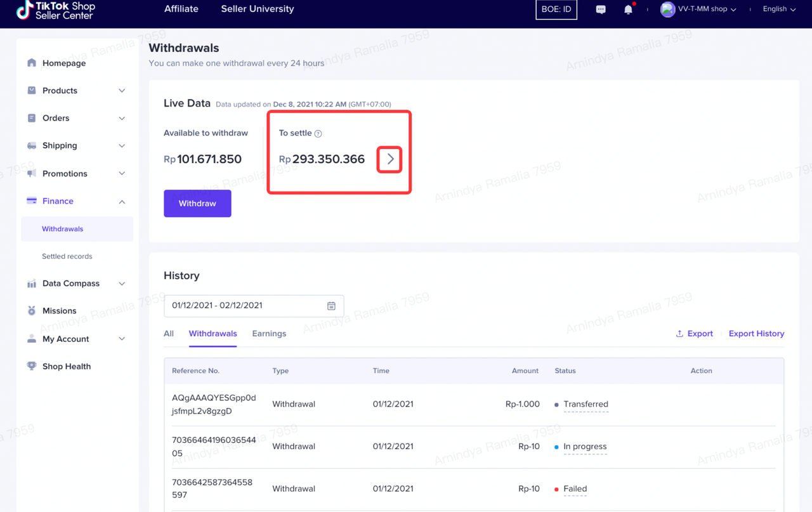Open the notifications bell

(628, 10)
